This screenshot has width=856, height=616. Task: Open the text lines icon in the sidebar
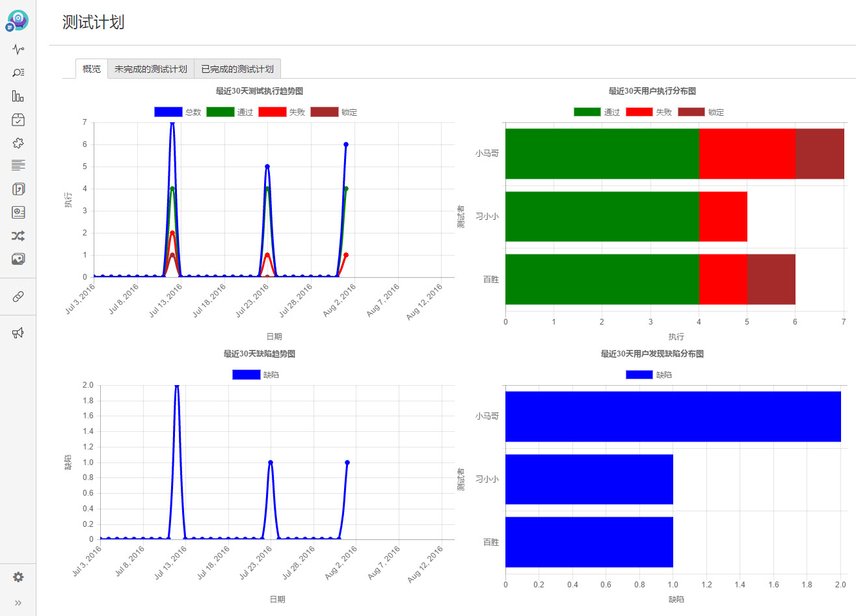coord(18,165)
